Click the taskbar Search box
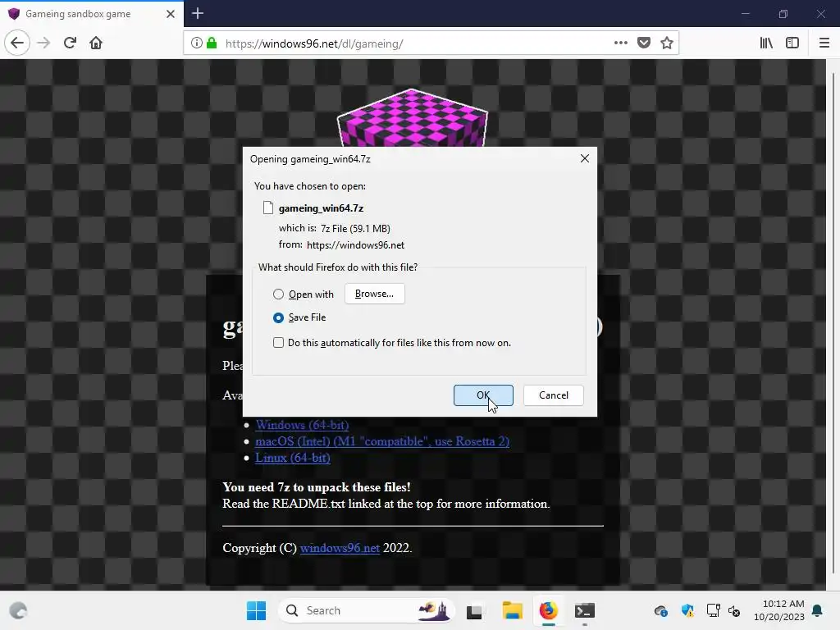The width and height of the screenshot is (840, 630). (x=367, y=610)
